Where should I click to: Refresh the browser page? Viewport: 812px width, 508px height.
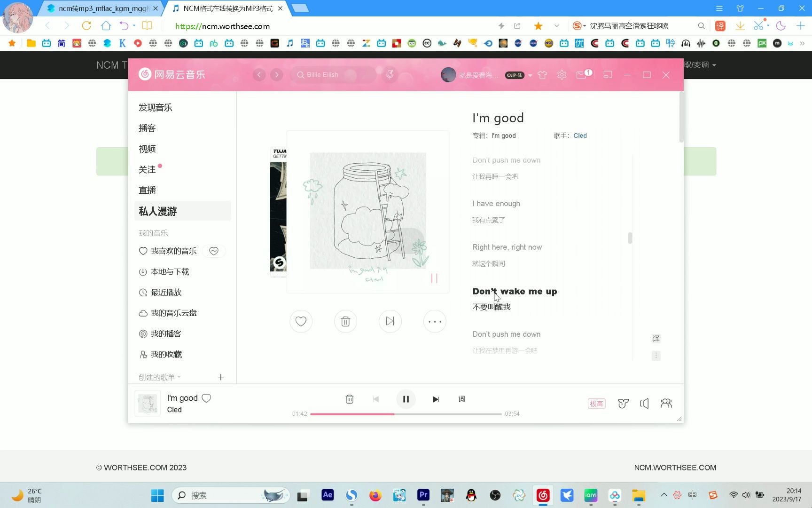pyautogui.click(x=86, y=26)
